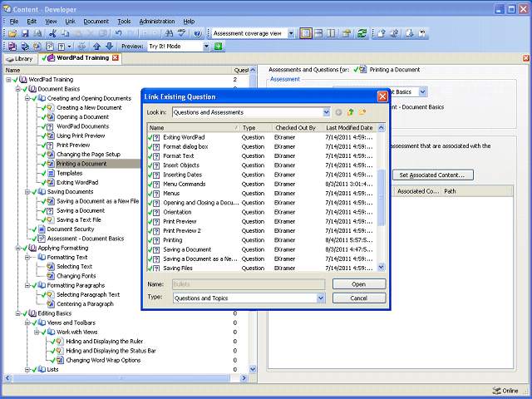Select the Menu Commands question row
This screenshot has height=399, width=532.
pos(262,185)
